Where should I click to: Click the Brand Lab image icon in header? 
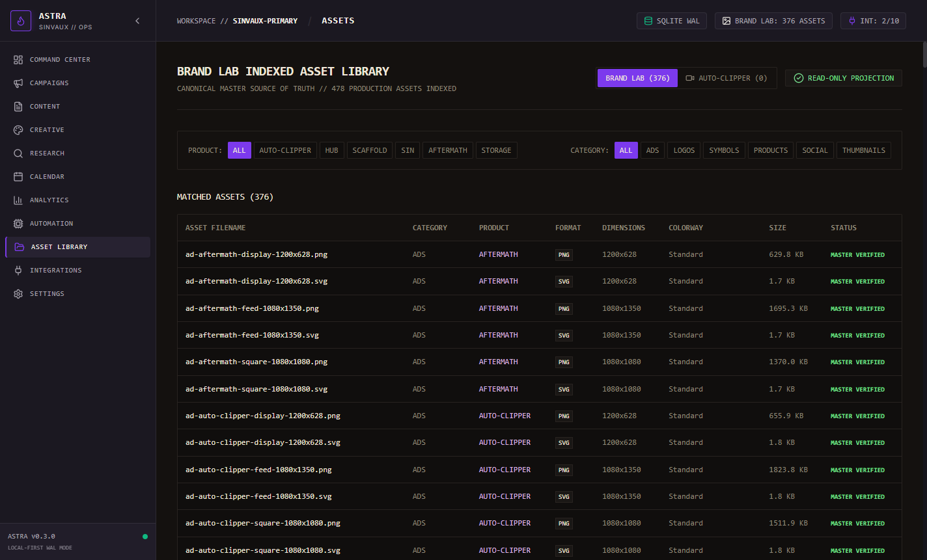coord(726,21)
